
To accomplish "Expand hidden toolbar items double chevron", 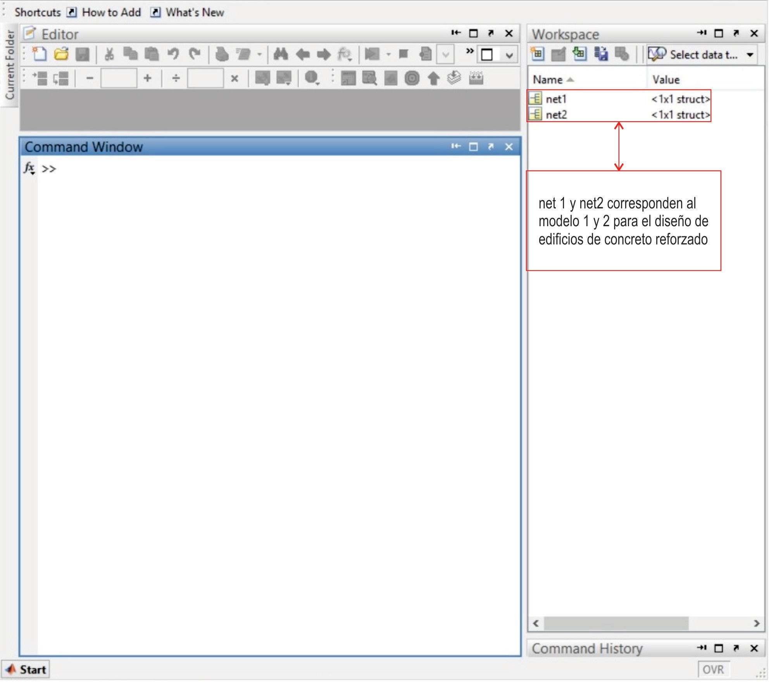I will click(469, 51).
